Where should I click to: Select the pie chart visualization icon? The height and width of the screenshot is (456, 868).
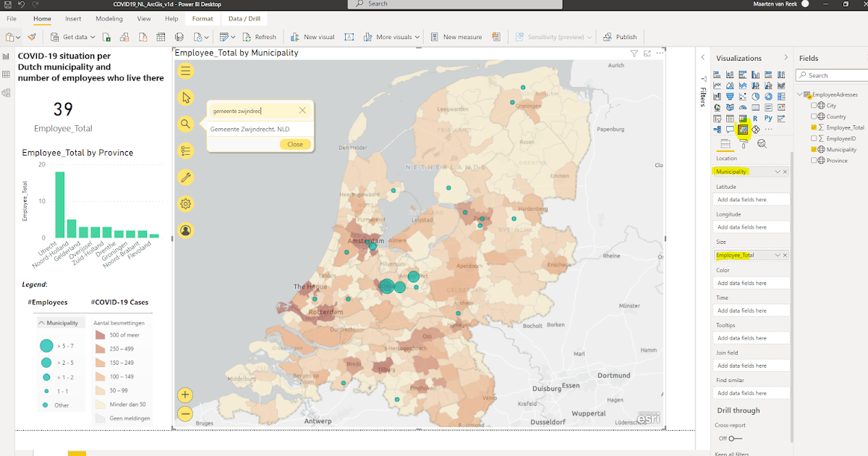pyautogui.click(x=755, y=96)
